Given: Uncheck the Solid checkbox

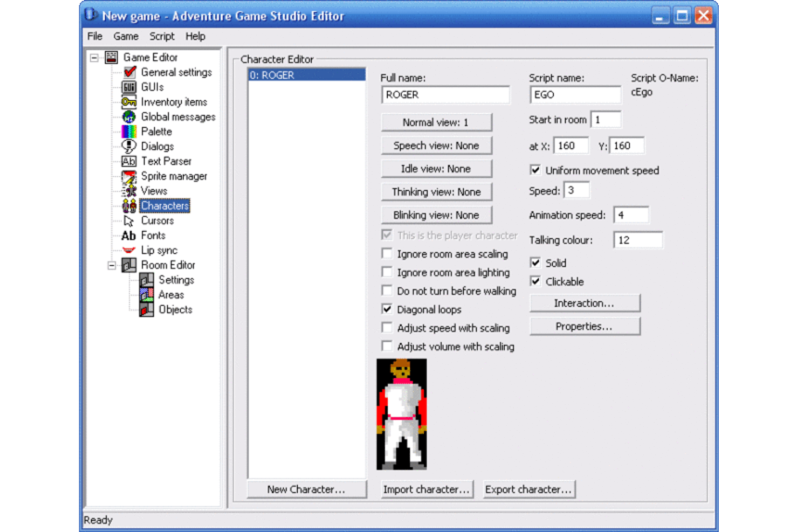Looking at the screenshot, I should point(535,262).
